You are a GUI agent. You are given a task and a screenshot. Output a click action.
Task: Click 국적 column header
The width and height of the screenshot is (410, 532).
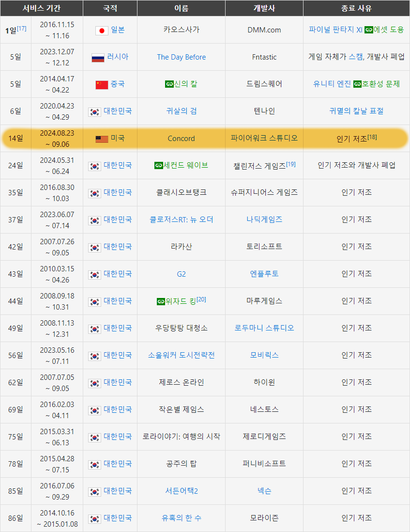tap(110, 8)
